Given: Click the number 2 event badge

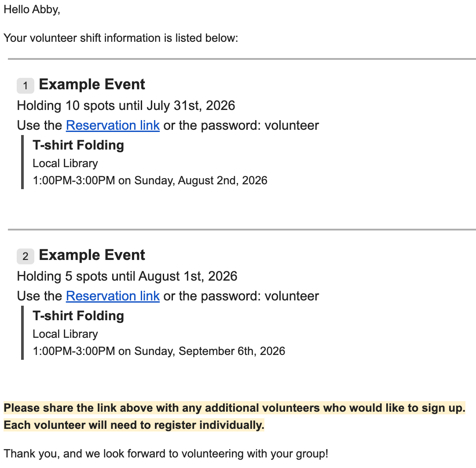Looking at the screenshot, I should point(26,256).
